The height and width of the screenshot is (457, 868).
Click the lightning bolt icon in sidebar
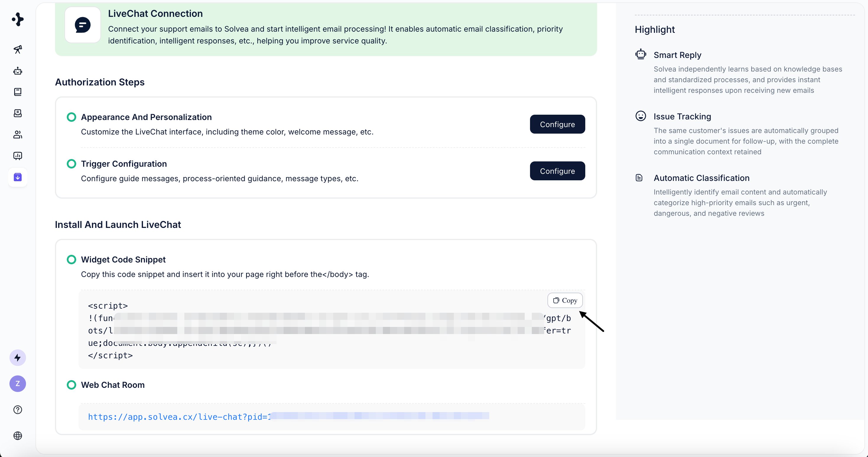[x=17, y=358]
